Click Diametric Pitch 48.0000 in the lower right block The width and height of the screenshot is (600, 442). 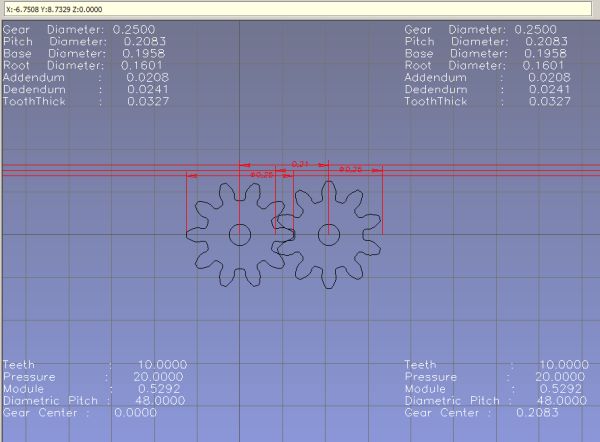[x=496, y=401]
